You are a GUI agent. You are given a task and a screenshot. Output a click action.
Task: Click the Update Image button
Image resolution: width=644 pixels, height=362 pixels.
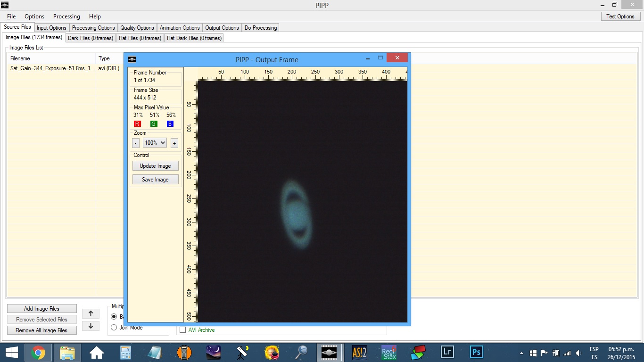coord(155,166)
